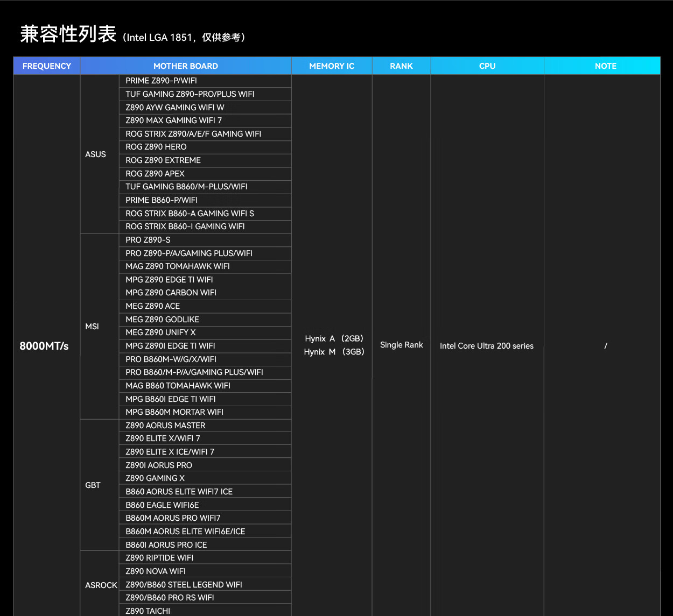The height and width of the screenshot is (616, 673).
Task: Select the Z890 NOVA WIFI row
Action: [205, 571]
